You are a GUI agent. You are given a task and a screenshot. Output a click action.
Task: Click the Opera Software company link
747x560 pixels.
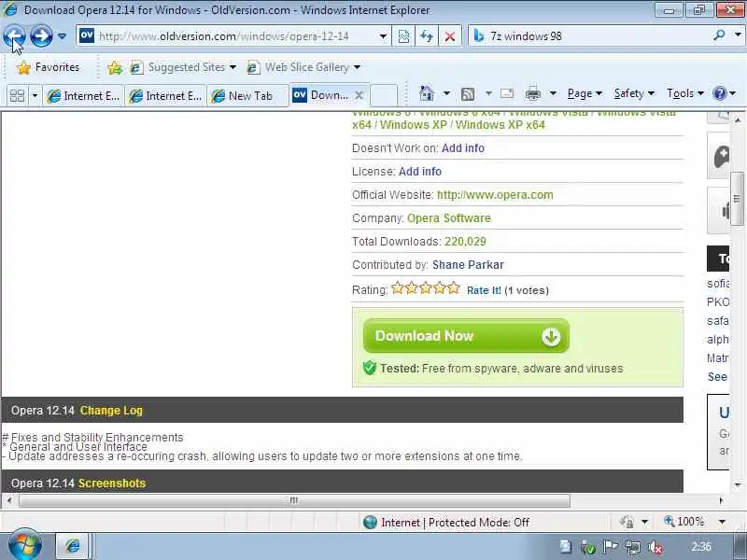[x=448, y=218]
